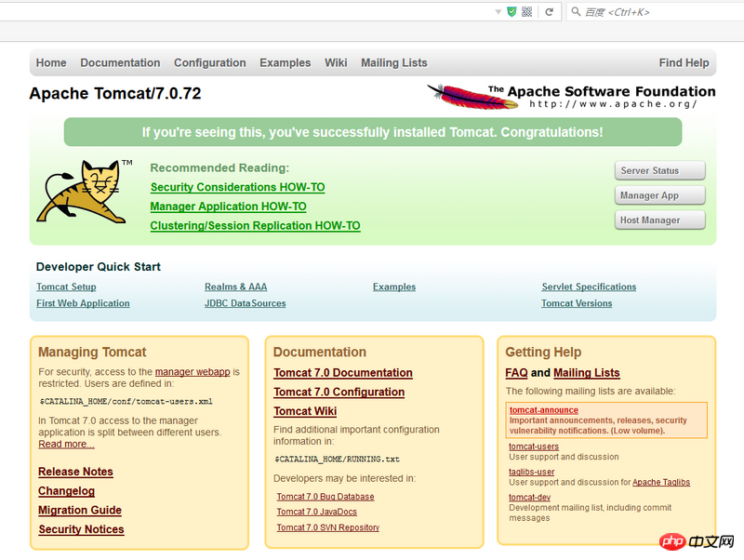
Task: Open Tomcat 7.0 Documentation link
Action: [343, 372]
